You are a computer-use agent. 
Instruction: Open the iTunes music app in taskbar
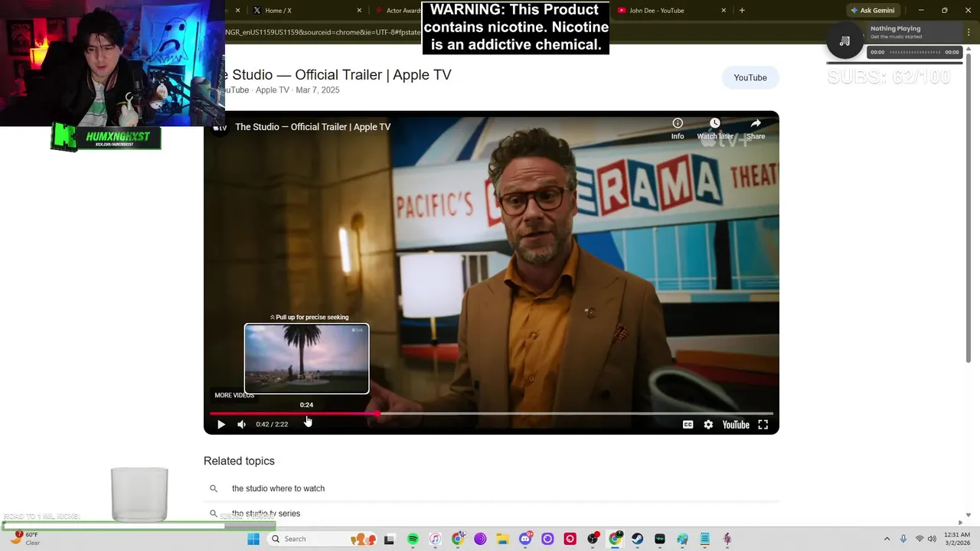click(435, 540)
